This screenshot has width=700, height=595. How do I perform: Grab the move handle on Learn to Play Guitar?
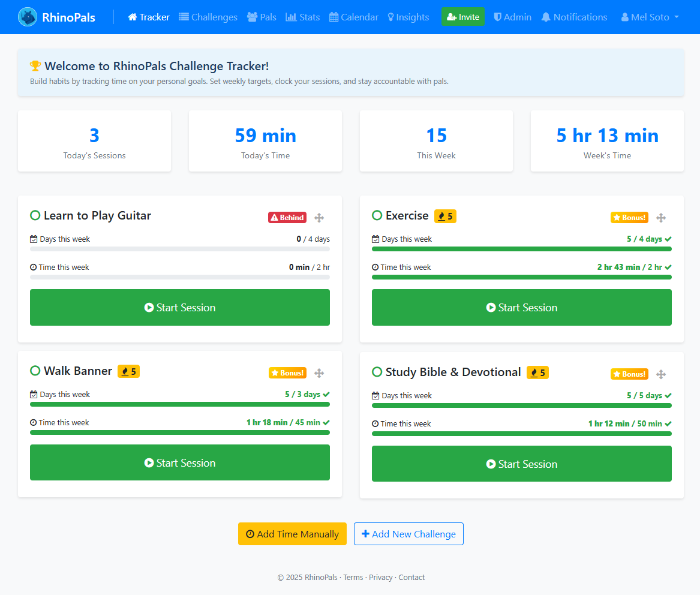tap(319, 218)
